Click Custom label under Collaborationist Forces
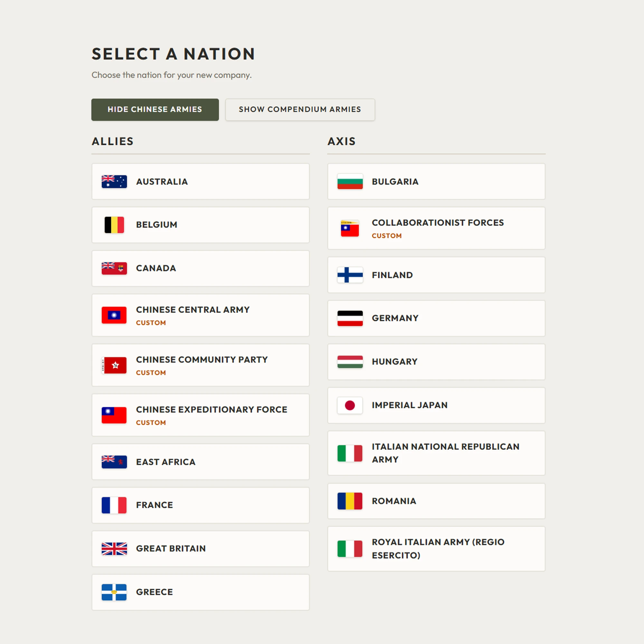This screenshot has height=644, width=644. pos(387,236)
